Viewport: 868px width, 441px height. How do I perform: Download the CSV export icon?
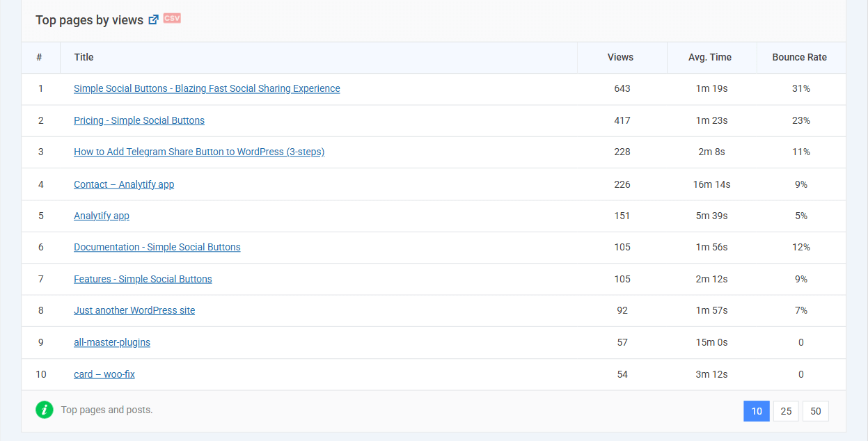tap(172, 18)
